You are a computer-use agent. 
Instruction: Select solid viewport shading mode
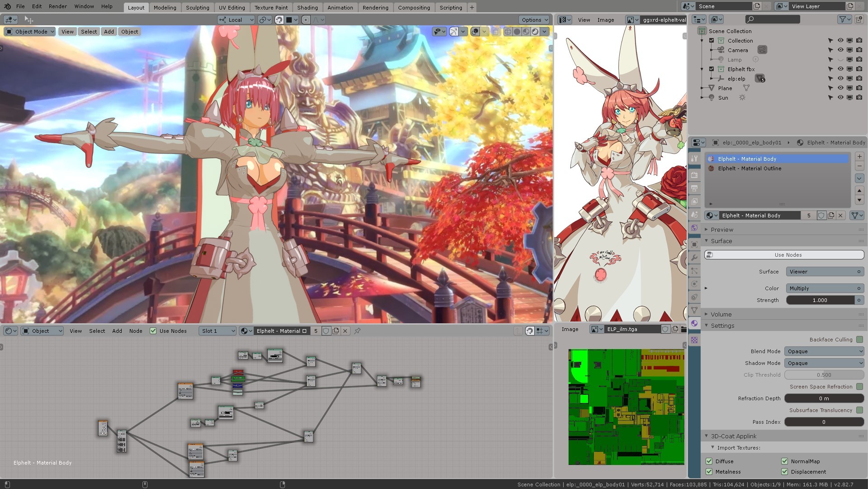pos(517,32)
